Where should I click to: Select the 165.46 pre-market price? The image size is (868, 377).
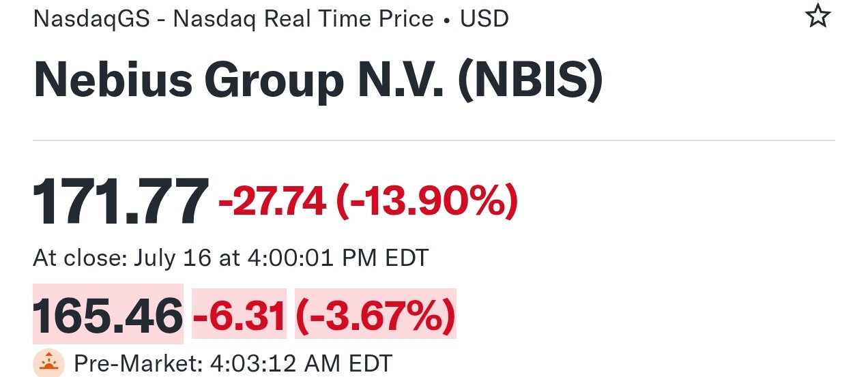[108, 314]
